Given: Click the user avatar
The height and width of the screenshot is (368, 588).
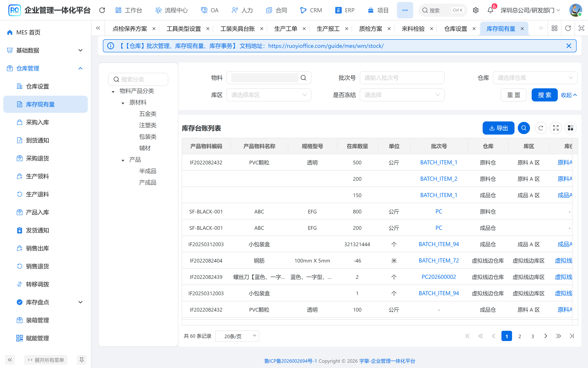Looking at the screenshot, I should point(575,10).
